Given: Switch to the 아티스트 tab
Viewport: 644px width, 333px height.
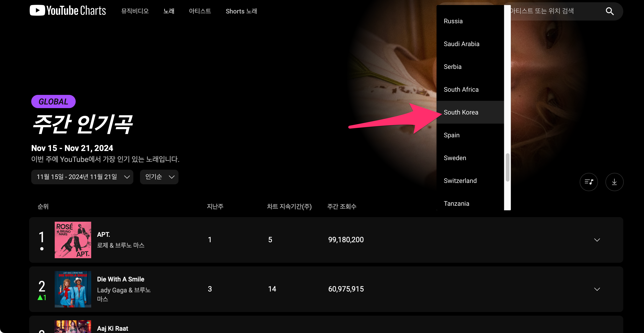Looking at the screenshot, I should pos(200,11).
